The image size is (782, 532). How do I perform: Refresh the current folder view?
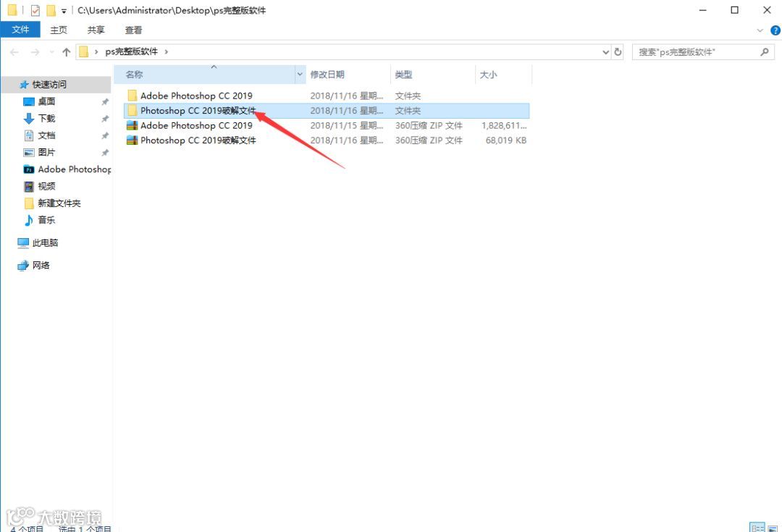point(618,52)
